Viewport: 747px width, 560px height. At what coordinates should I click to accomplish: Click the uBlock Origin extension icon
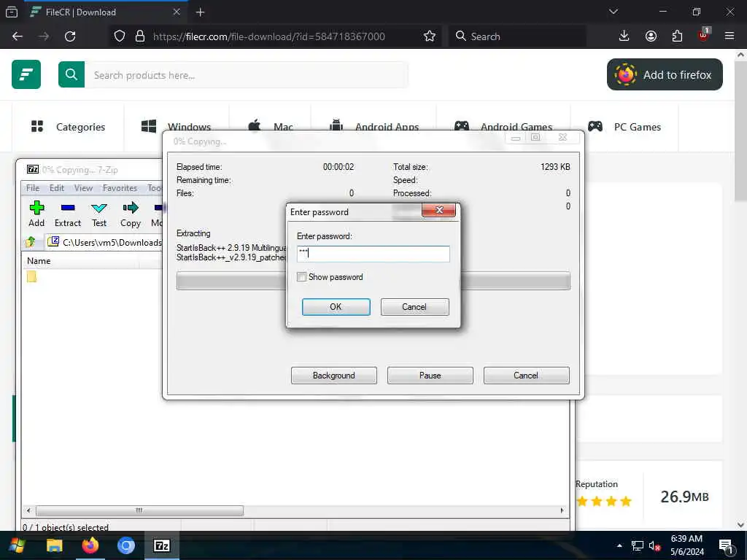coord(704,35)
